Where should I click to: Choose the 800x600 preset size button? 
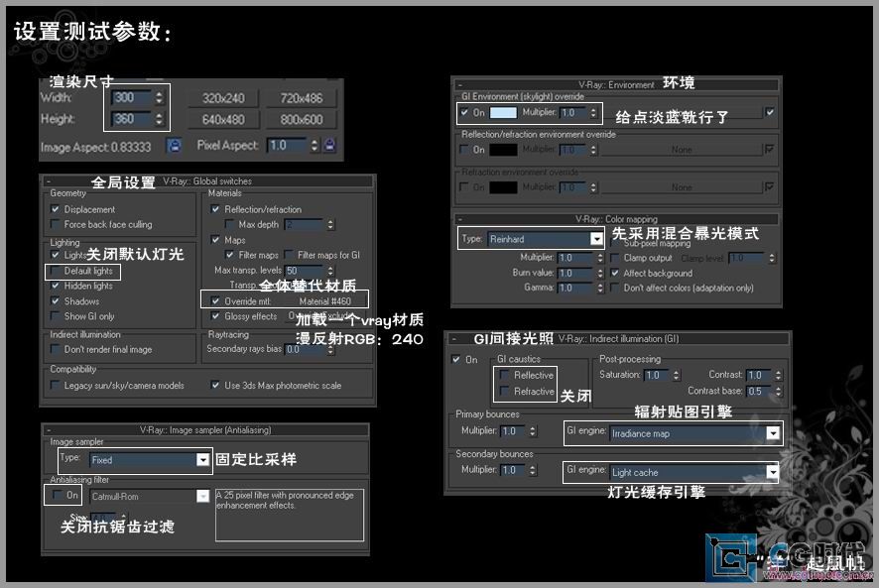[302, 119]
